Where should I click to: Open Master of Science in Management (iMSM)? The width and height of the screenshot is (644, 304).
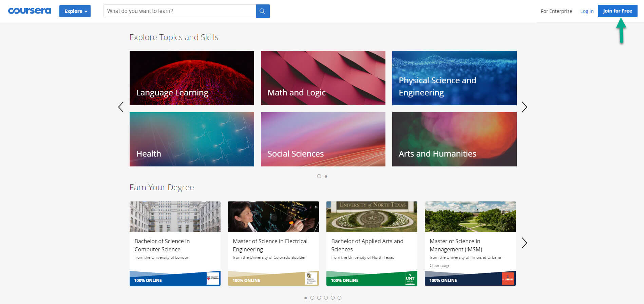point(456,245)
